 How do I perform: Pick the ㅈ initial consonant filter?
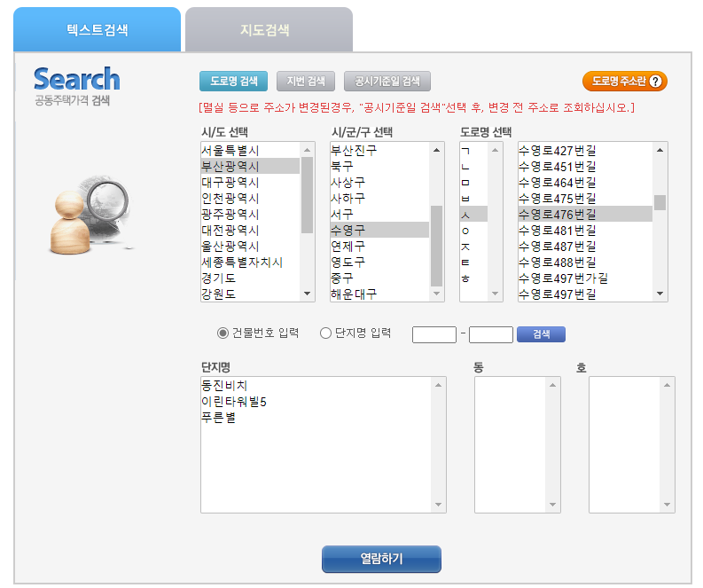click(x=473, y=246)
